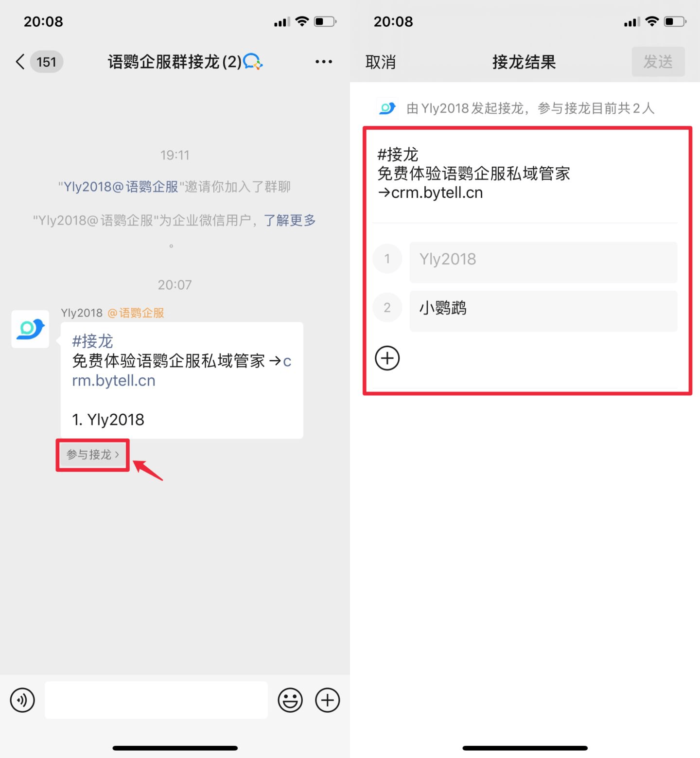Click the 发送 send button

coord(658,62)
